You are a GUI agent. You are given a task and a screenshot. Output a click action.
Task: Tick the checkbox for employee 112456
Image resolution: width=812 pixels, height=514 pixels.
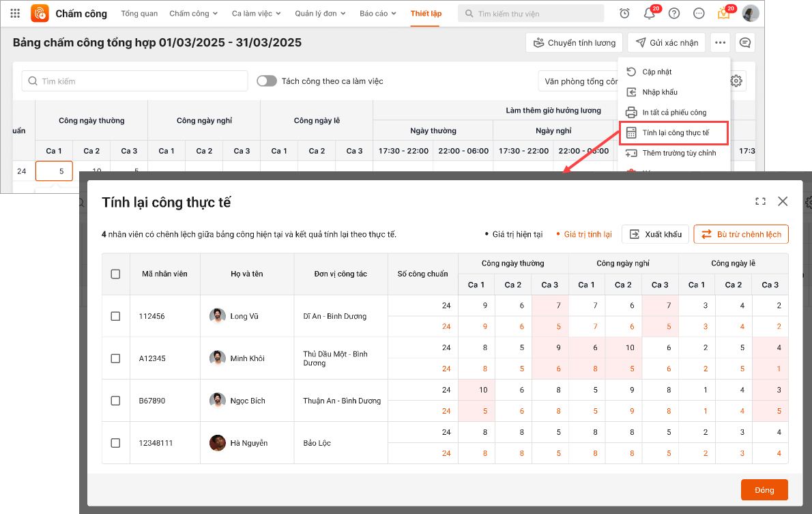click(x=115, y=316)
